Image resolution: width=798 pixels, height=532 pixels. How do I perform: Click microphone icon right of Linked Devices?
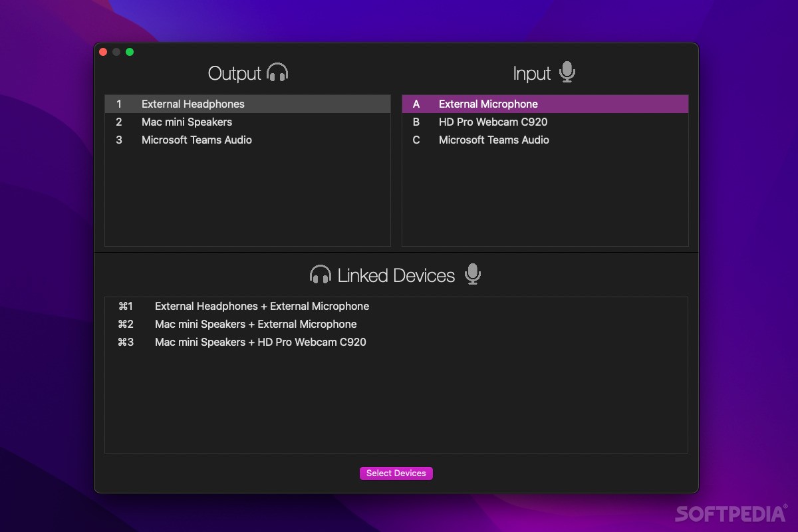(473, 274)
